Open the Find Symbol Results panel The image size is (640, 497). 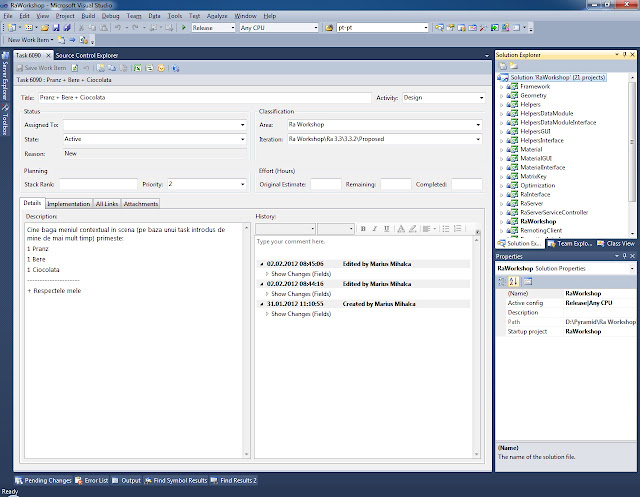[x=176, y=481]
